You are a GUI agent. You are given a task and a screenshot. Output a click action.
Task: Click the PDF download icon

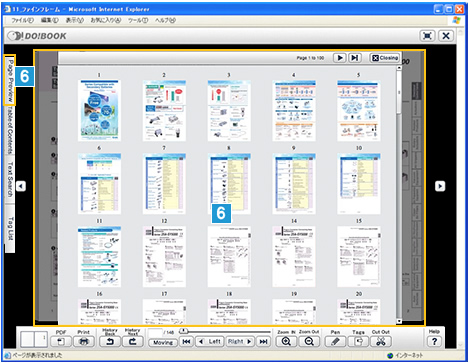pos(61,342)
